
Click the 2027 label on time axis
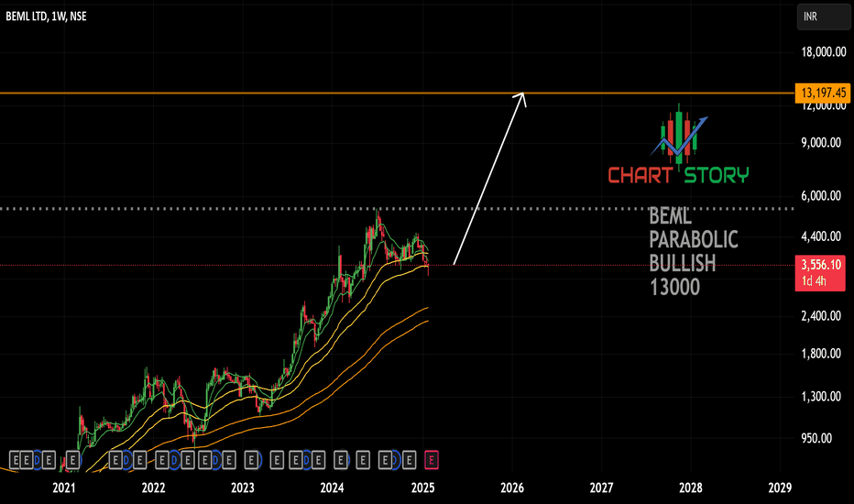601,488
